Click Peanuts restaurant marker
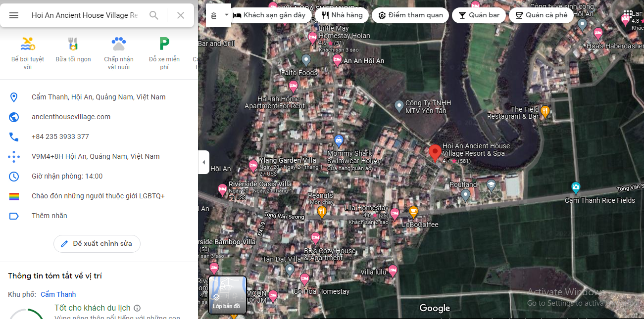This screenshot has width=644, height=319. click(x=322, y=213)
